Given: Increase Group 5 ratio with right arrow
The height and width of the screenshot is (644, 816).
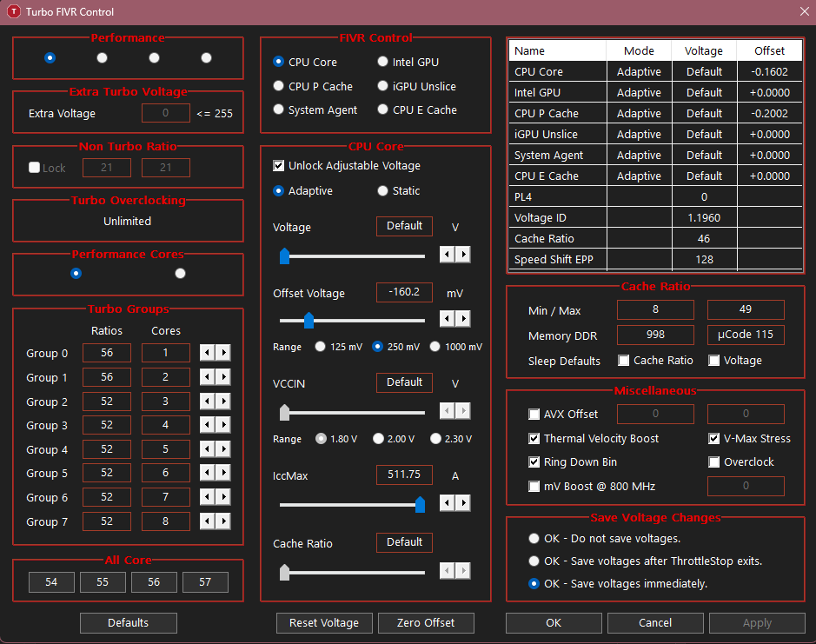Looking at the screenshot, I should pyautogui.click(x=223, y=473).
